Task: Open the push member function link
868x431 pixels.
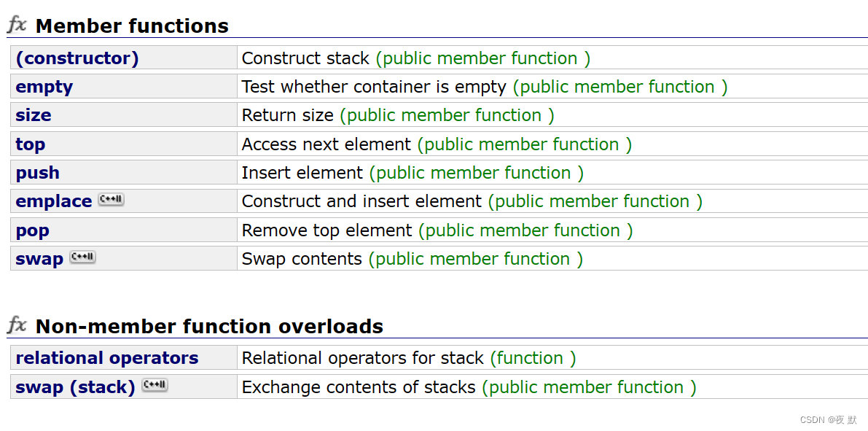Action: 38,173
